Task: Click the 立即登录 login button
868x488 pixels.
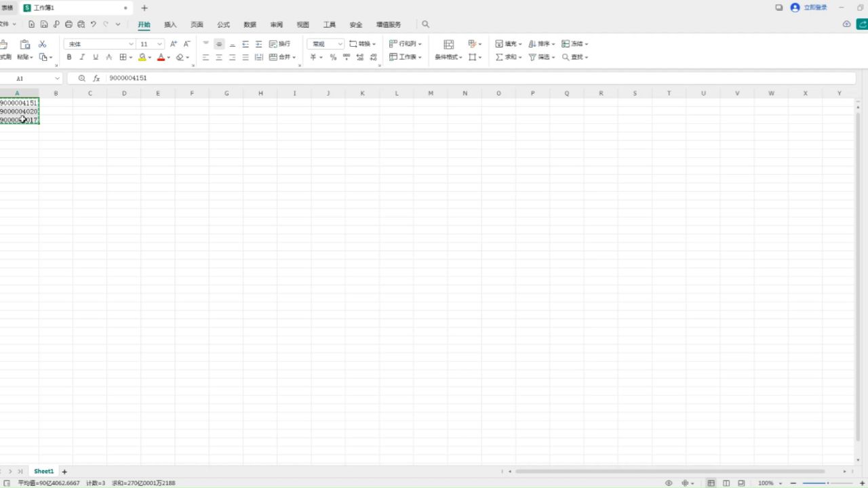Action: point(810,7)
